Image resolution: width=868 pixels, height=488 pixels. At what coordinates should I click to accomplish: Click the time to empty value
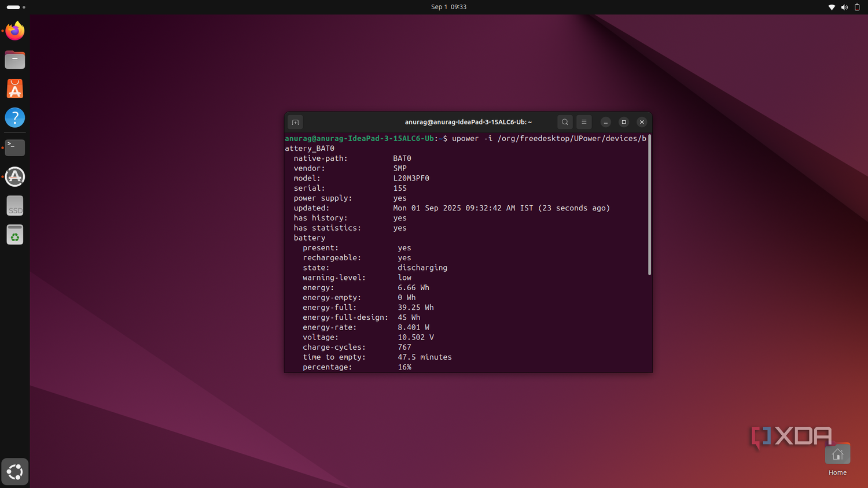[425, 357]
